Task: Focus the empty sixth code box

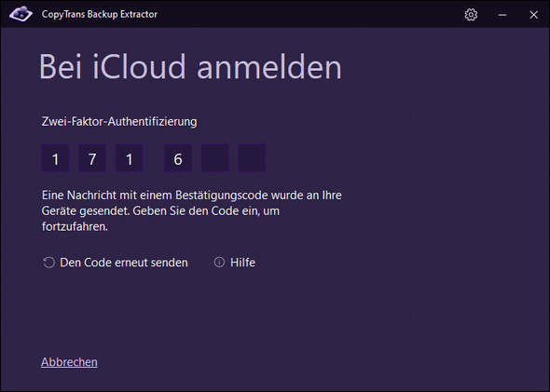Action: coord(252,158)
